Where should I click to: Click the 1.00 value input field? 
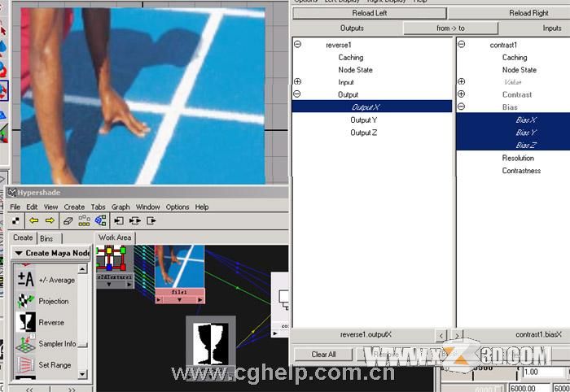(x=543, y=372)
